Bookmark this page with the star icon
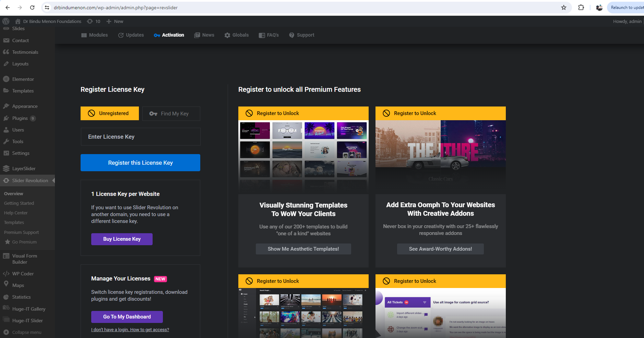 click(564, 8)
